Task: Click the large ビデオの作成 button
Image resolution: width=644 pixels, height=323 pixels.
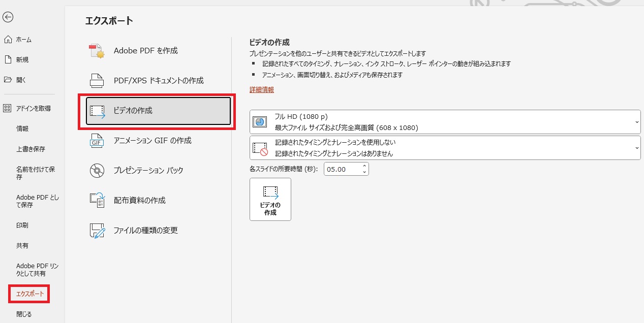Action: [x=270, y=199]
